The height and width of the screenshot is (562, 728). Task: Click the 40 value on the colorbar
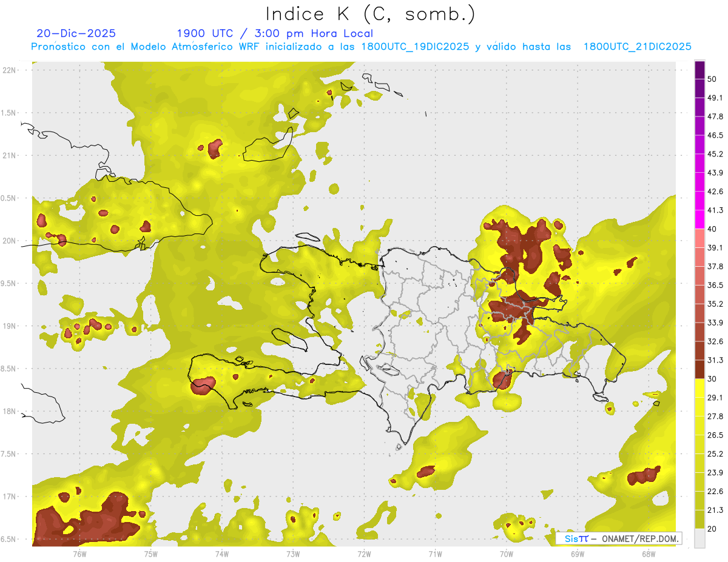click(712, 229)
